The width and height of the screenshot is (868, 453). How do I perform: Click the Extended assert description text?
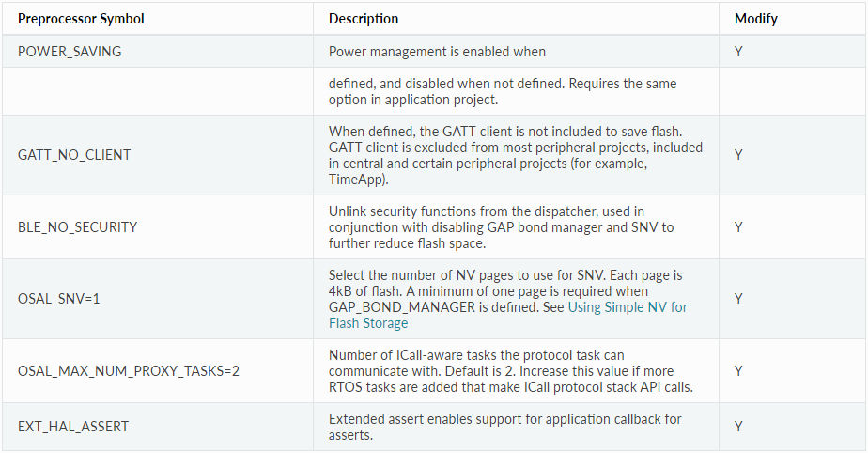pyautogui.click(x=504, y=427)
